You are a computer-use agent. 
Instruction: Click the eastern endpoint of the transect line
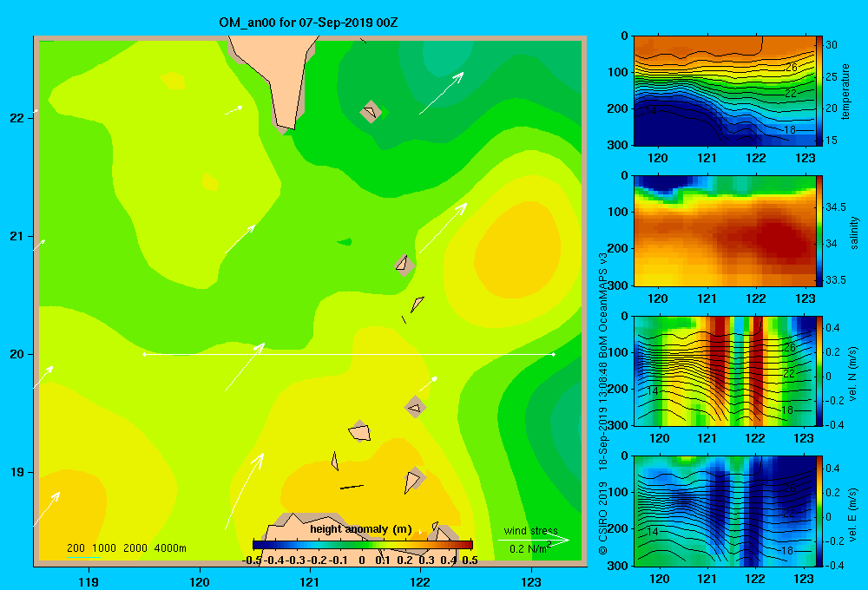[x=553, y=354]
